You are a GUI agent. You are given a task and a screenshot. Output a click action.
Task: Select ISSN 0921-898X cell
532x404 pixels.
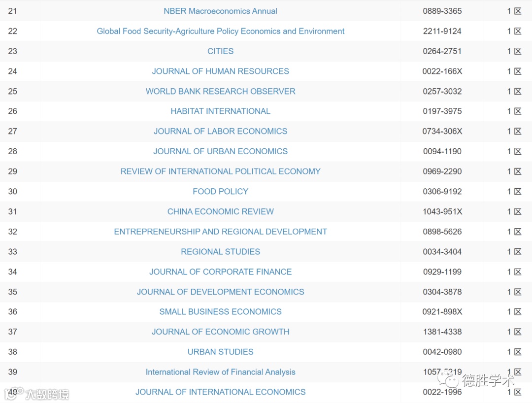tap(442, 312)
